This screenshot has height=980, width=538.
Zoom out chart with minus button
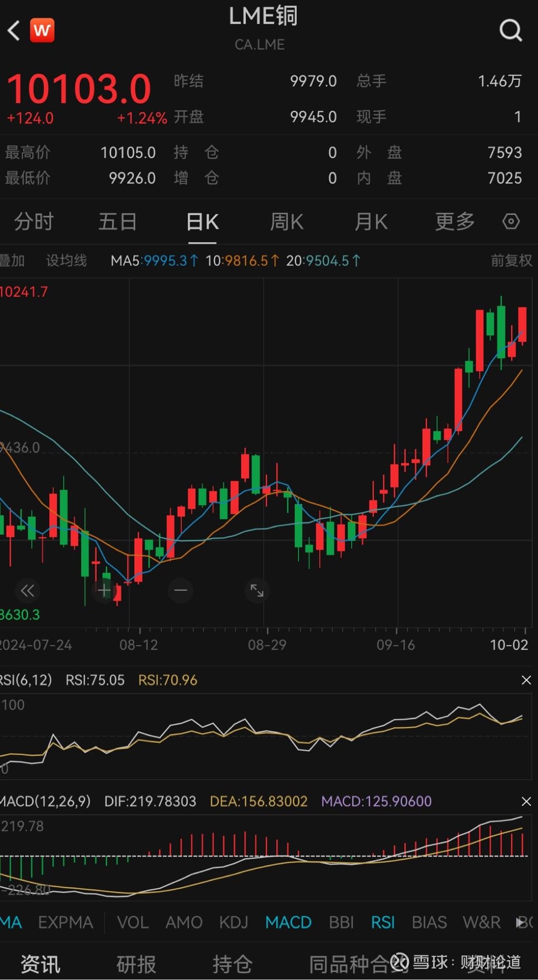[x=180, y=590]
